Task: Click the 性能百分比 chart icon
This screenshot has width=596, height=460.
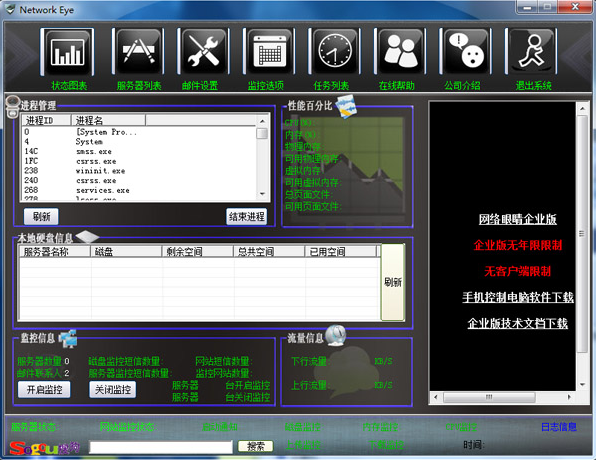Action: pos(346,106)
